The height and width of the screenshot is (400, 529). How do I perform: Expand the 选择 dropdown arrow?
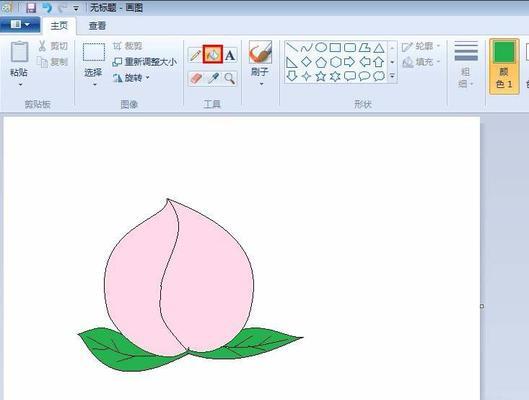(95, 84)
